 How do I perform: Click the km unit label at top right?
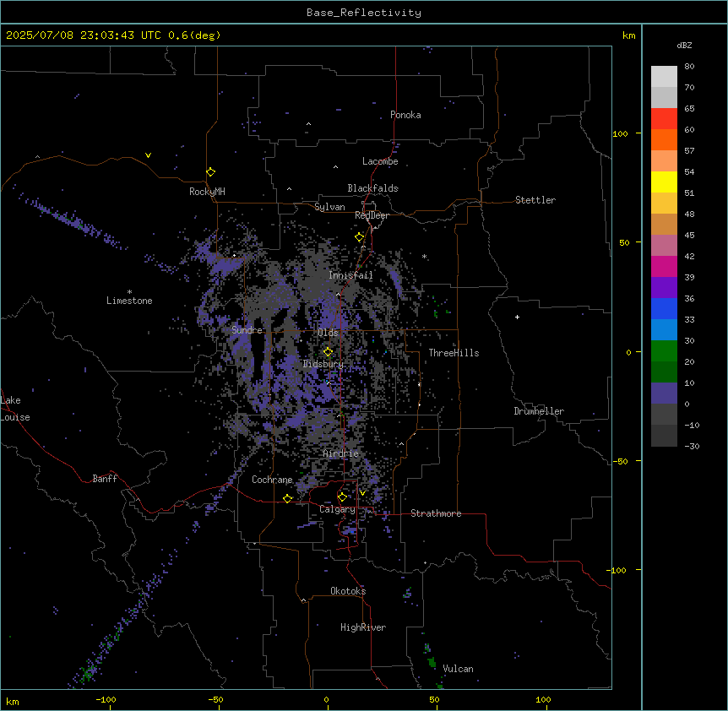click(628, 35)
